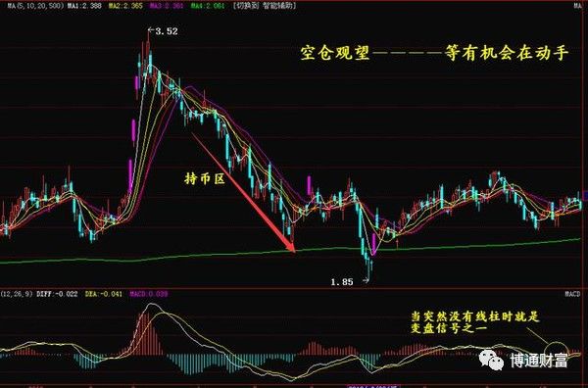Click the MACD panel name at right
Viewport: 588px width, 388px height.
pyautogui.click(x=573, y=294)
